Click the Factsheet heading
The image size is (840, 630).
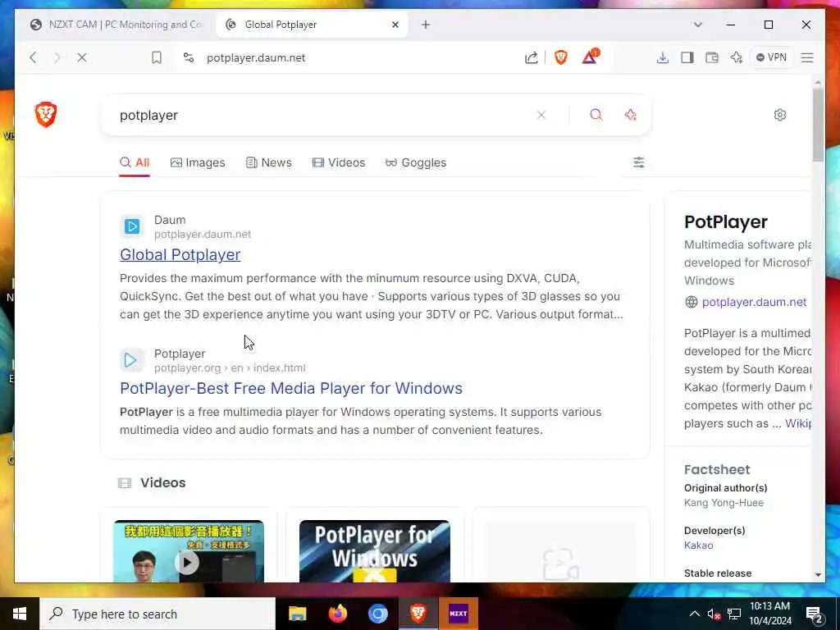(x=717, y=469)
